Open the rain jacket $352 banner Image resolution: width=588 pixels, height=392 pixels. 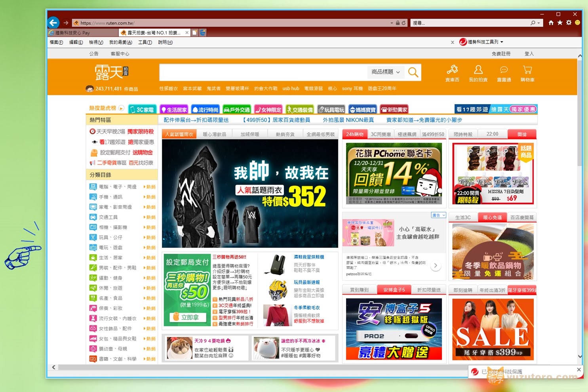[x=250, y=194]
